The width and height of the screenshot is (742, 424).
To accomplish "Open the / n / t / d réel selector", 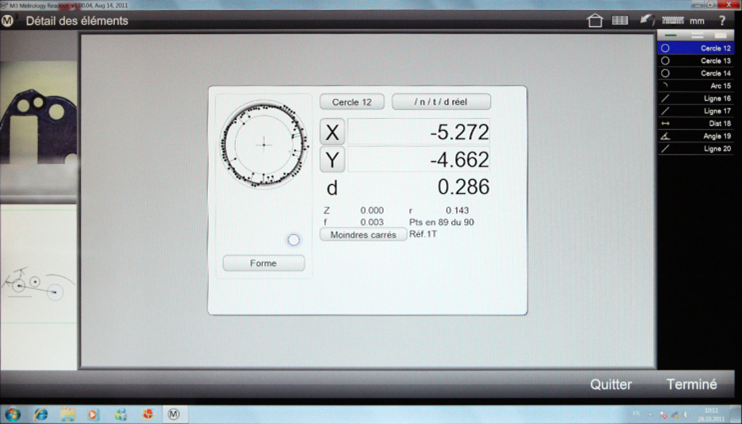I will pos(441,102).
